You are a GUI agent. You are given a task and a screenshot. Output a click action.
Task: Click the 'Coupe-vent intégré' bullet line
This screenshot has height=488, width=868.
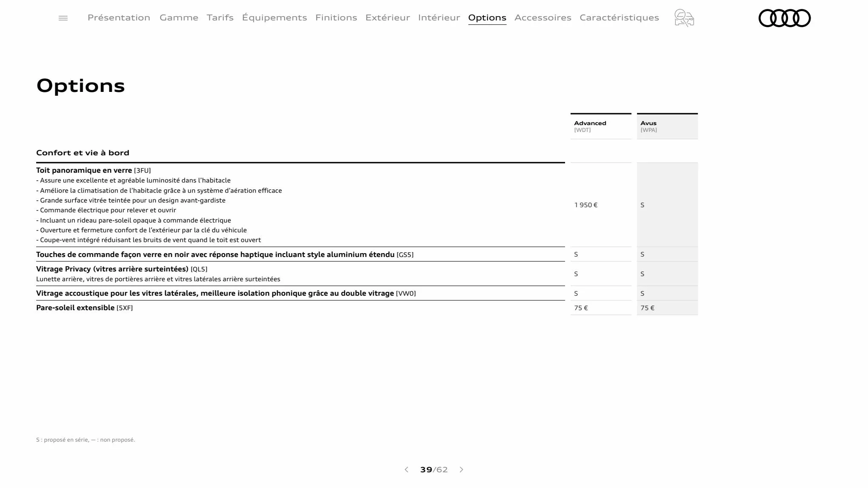pos(148,240)
